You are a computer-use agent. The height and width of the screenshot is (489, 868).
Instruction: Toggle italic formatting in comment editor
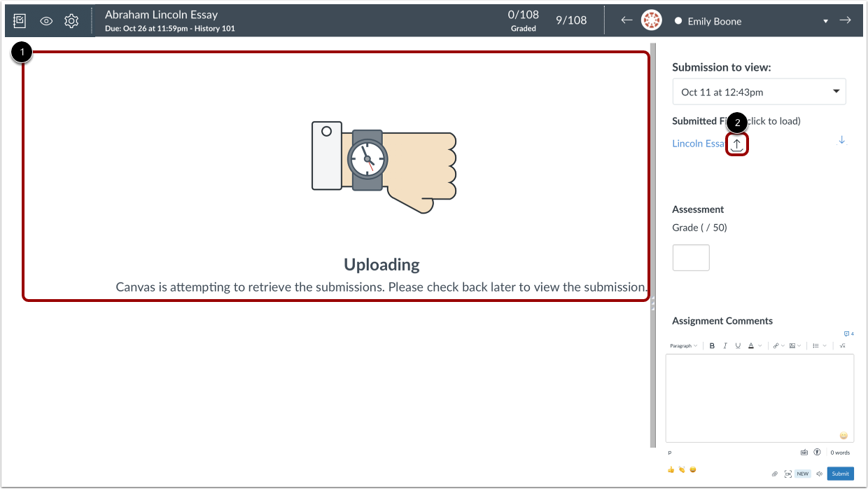click(724, 345)
